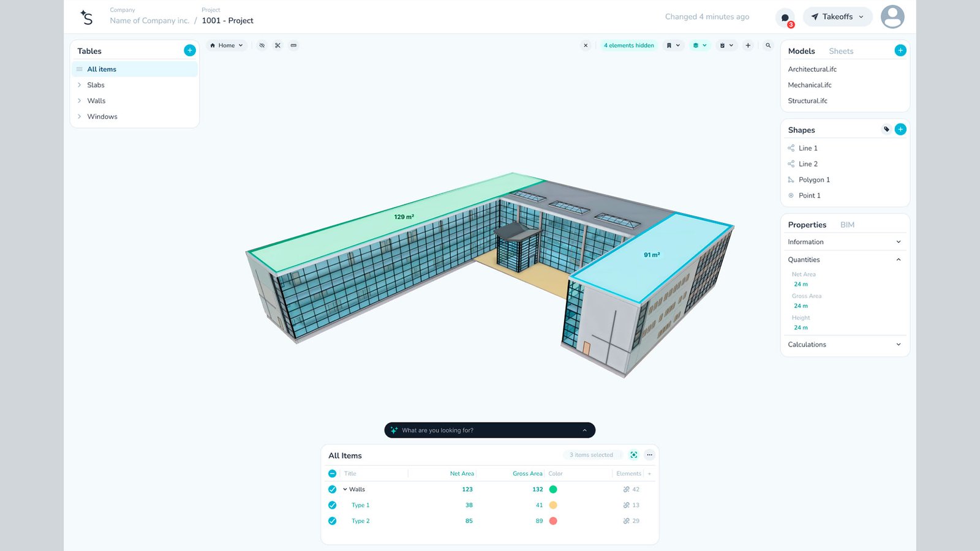Click the focus selection icon in All Items
The width and height of the screenshot is (980, 551).
634,455
